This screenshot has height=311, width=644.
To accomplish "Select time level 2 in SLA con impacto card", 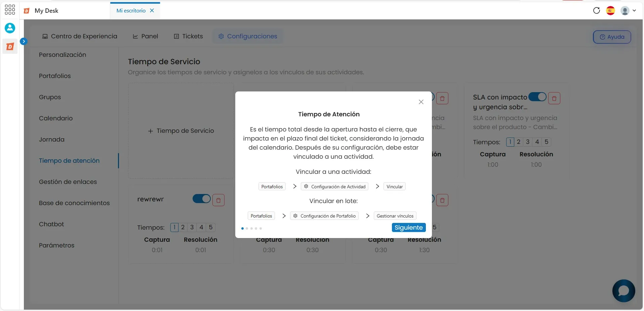I will point(519,142).
